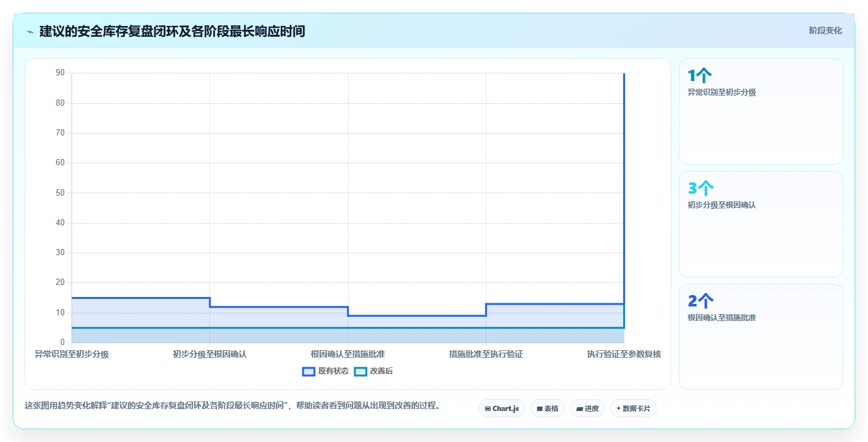Screen dimensions: 868x442
Task: Click x-axis label 措施批准至执行验证
Action: [x=486, y=355]
